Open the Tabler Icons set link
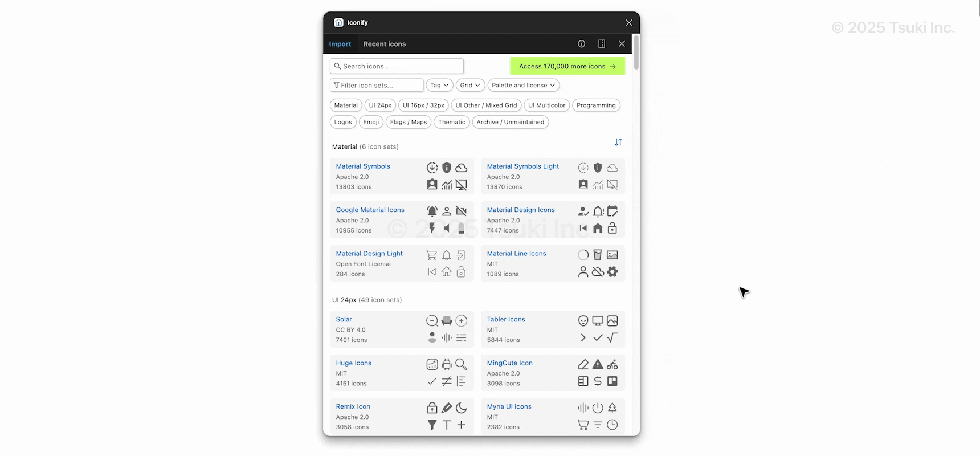The image size is (980, 456). click(506, 319)
